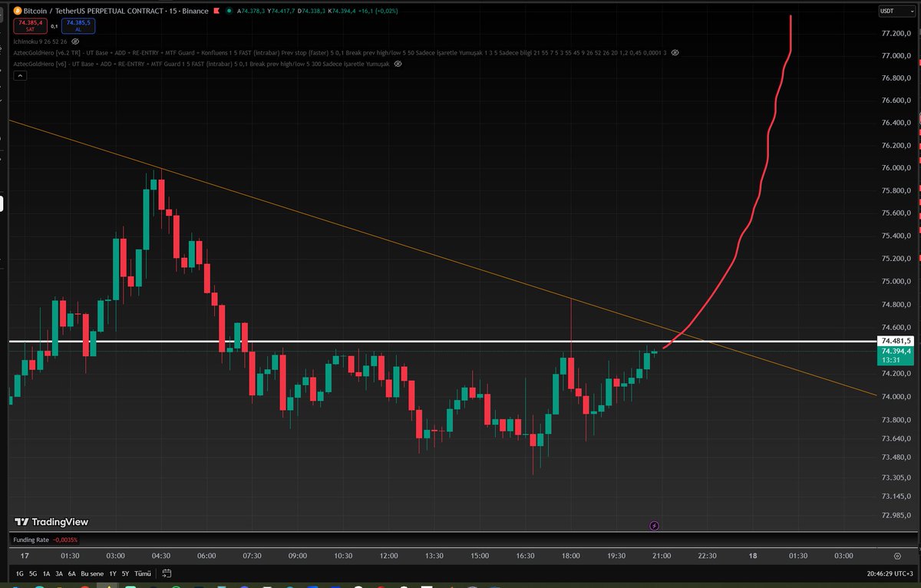Toggle visibility of AztecGoldHero v6 indicator
The width and height of the screenshot is (921, 588).
(x=398, y=64)
